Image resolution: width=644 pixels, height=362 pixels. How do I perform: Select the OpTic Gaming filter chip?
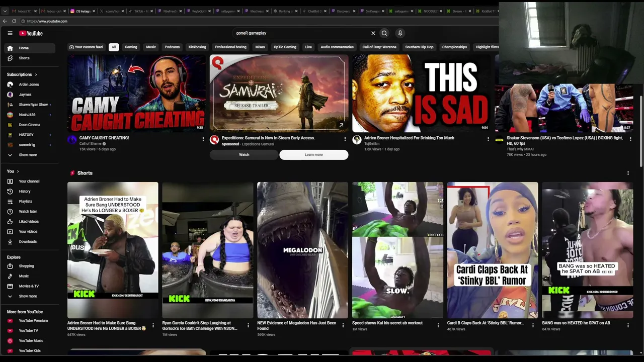pyautogui.click(x=285, y=47)
